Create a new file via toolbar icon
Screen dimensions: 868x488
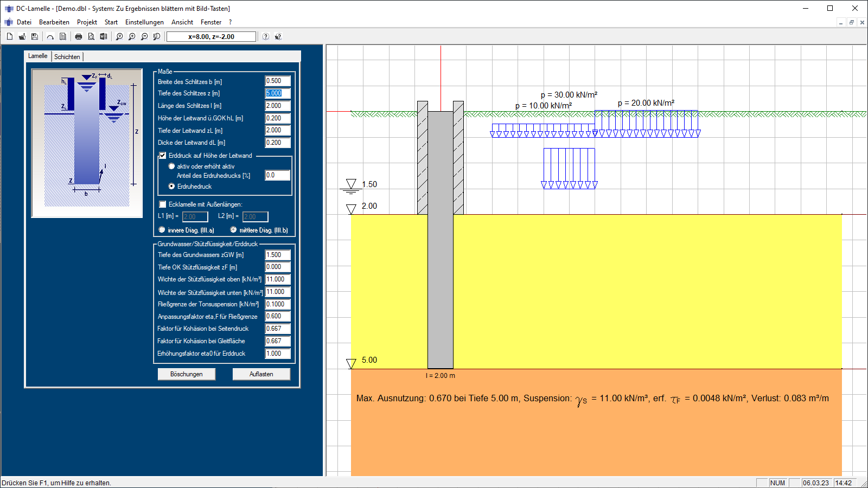pyautogui.click(x=10, y=37)
